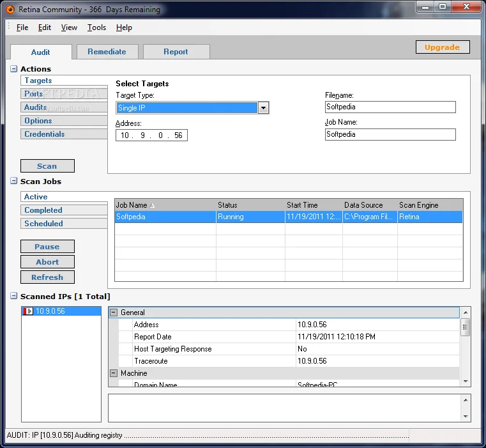486x448 pixels.
Task: Open the Tools menu
Action: 96,27
